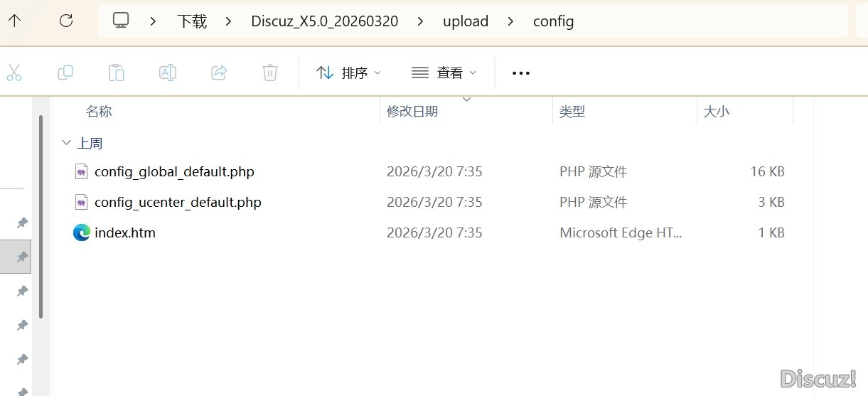The image size is (868, 396).
Task: Click the 上周 group label
Action: coord(90,143)
